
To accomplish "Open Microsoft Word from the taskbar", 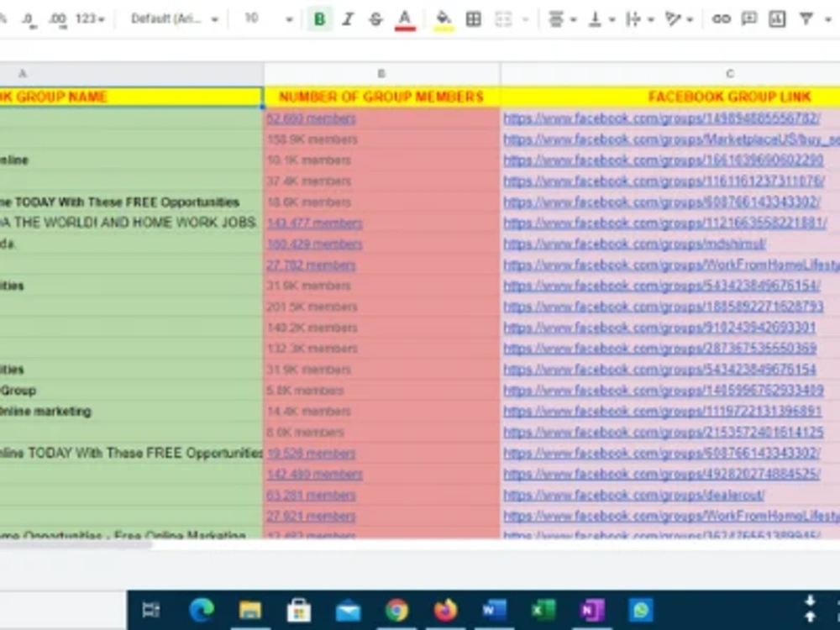I will tap(494, 610).
